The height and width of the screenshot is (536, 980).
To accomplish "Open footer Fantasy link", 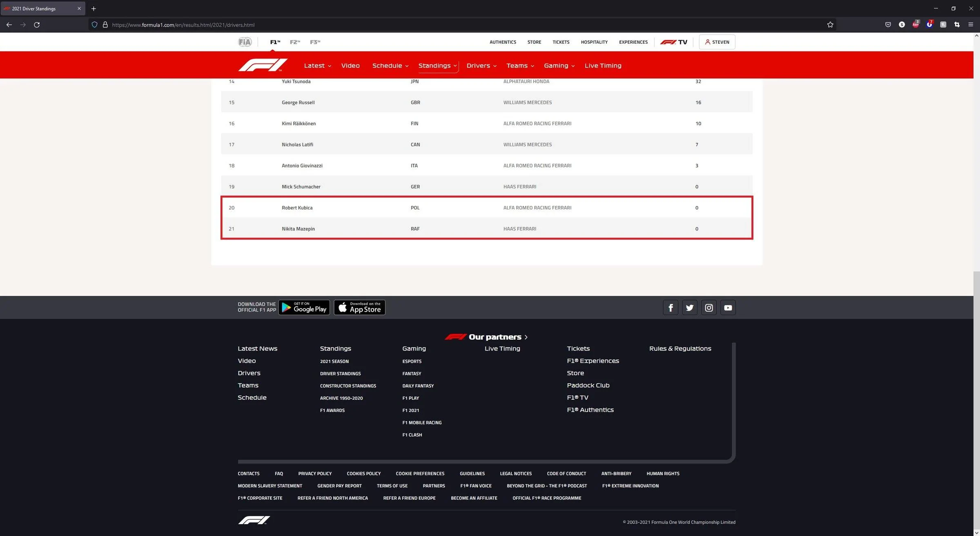I will pyautogui.click(x=412, y=374).
